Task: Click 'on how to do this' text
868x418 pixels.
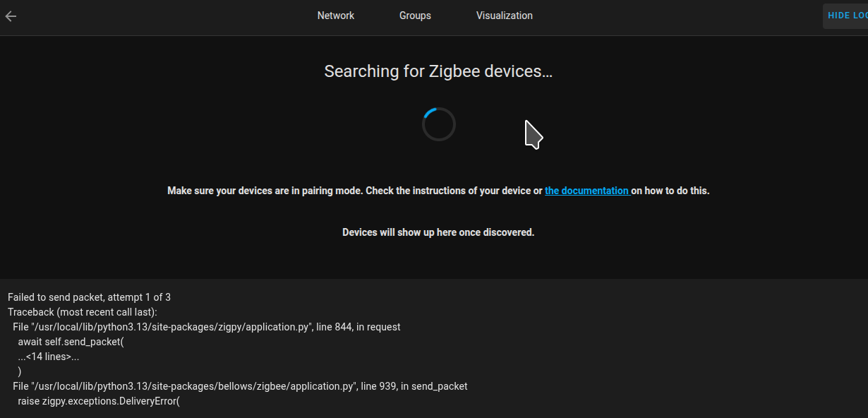Action: [670, 191]
